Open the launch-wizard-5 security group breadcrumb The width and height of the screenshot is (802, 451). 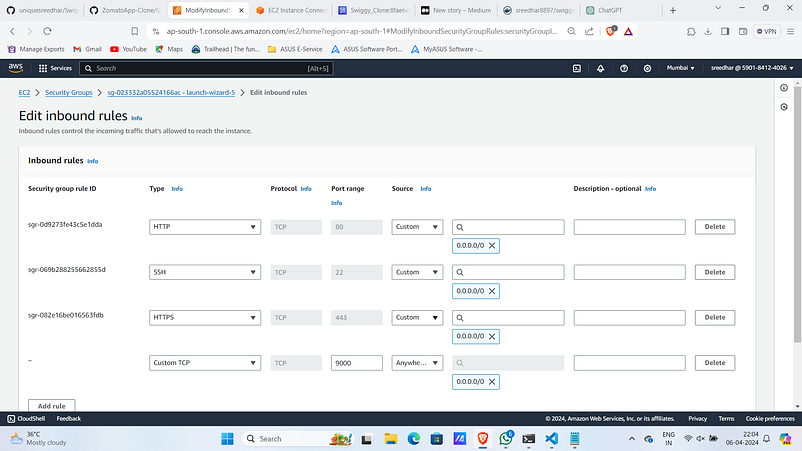pyautogui.click(x=171, y=93)
